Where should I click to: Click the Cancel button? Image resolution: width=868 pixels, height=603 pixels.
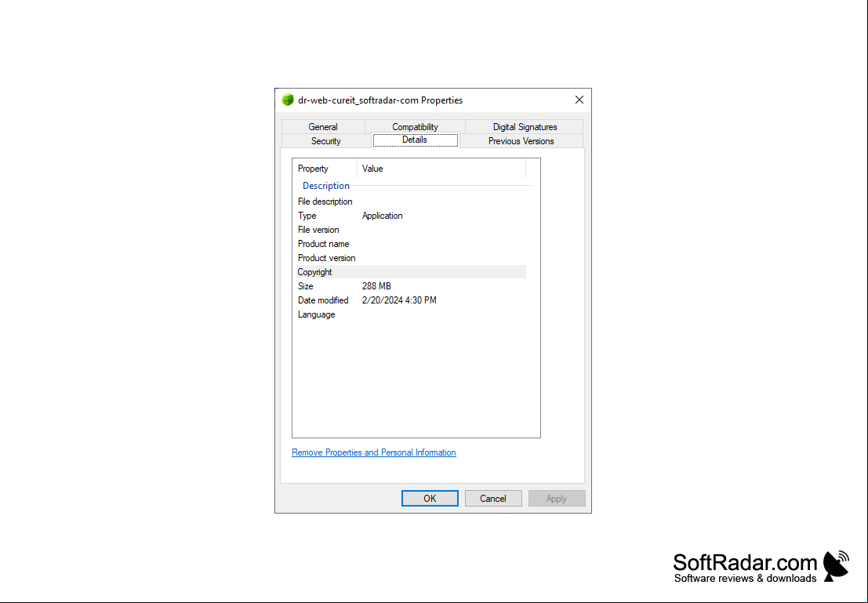pos(493,499)
